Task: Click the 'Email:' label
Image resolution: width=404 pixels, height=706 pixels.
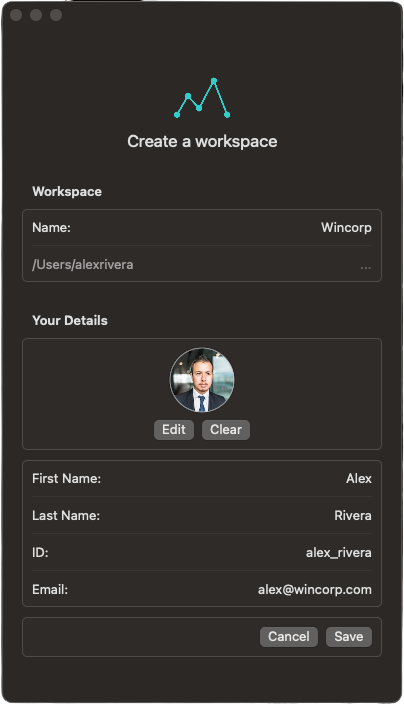Action: pyautogui.click(x=50, y=589)
